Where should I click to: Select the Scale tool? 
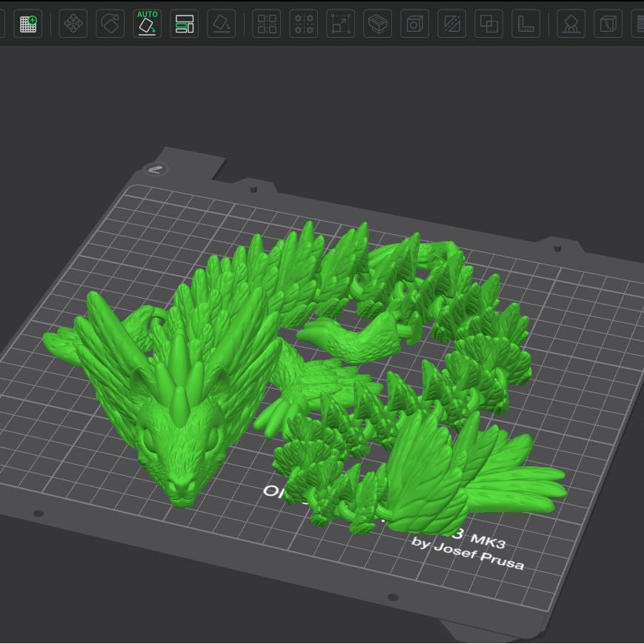(x=340, y=24)
